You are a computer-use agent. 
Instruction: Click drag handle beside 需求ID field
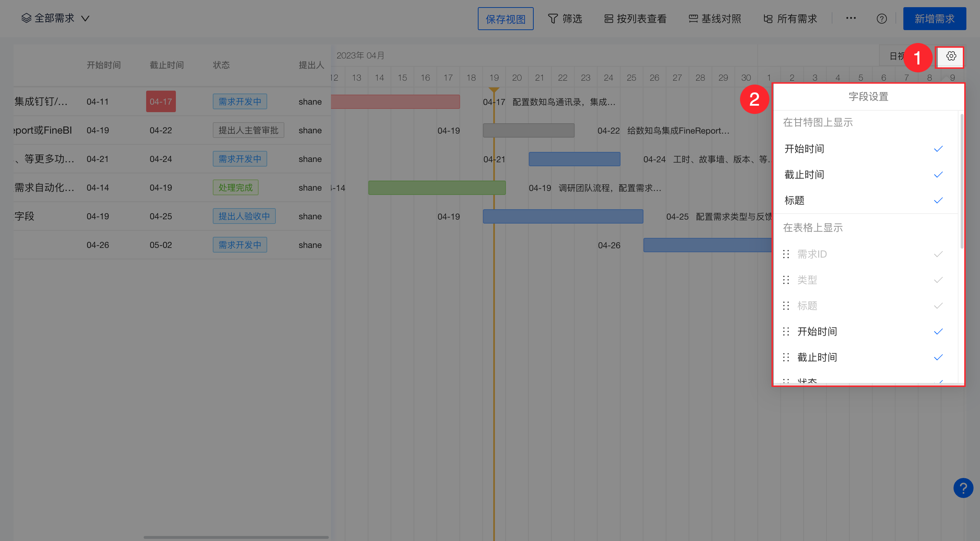click(x=786, y=254)
